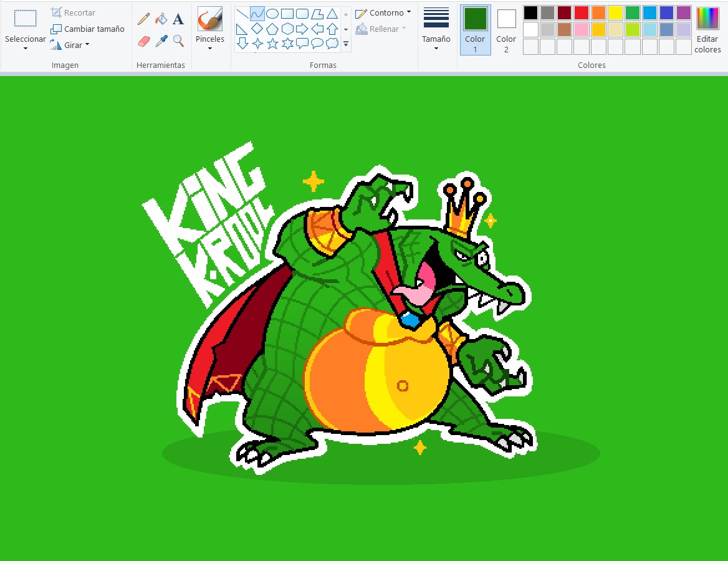728x561 pixels.
Task: Choose the Pentagon shape
Action: [272, 29]
